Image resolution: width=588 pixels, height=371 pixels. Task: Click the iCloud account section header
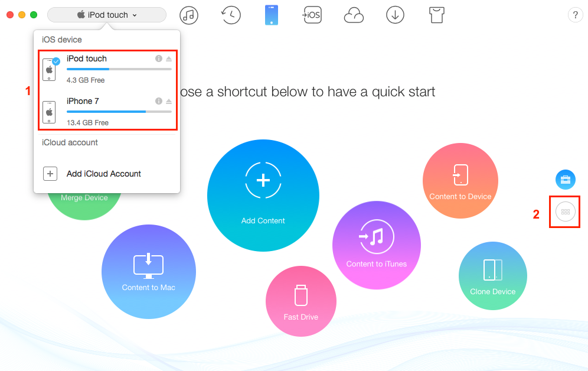click(70, 142)
